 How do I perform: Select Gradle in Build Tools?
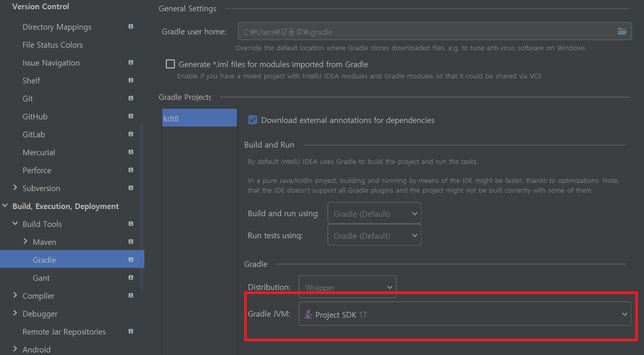click(x=72, y=260)
